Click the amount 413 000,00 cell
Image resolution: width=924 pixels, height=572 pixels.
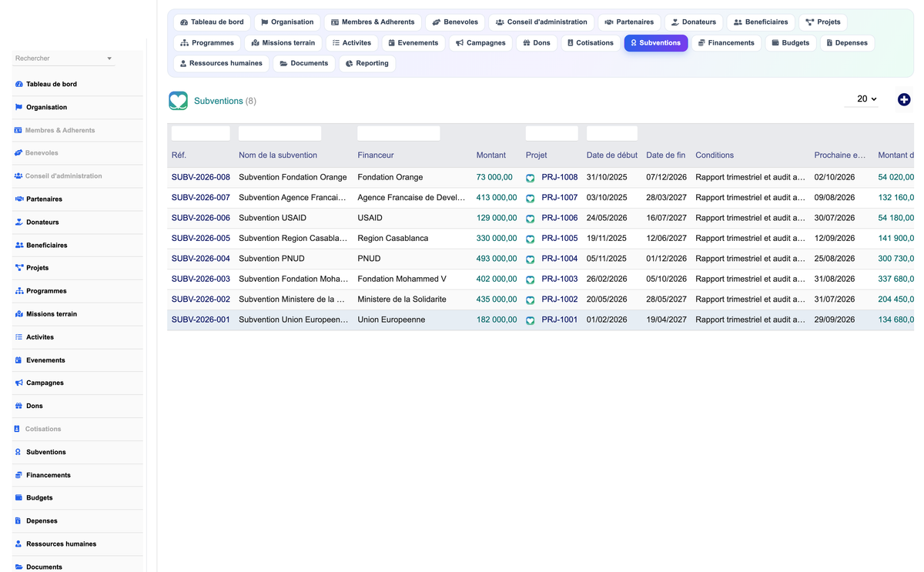click(497, 198)
